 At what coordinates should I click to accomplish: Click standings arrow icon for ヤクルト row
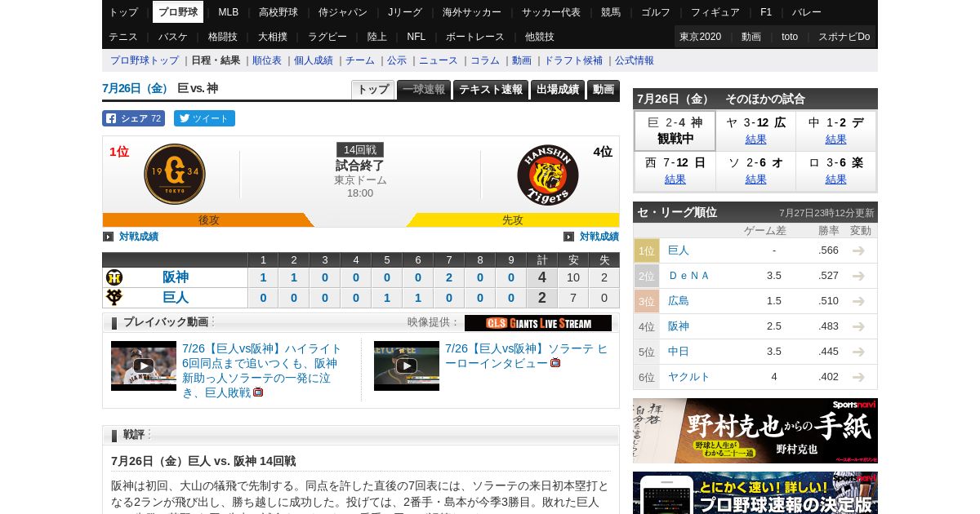[x=858, y=377]
